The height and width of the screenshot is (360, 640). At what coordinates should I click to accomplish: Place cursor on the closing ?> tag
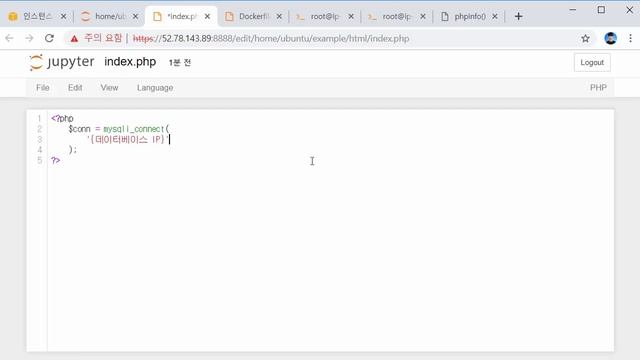56,160
